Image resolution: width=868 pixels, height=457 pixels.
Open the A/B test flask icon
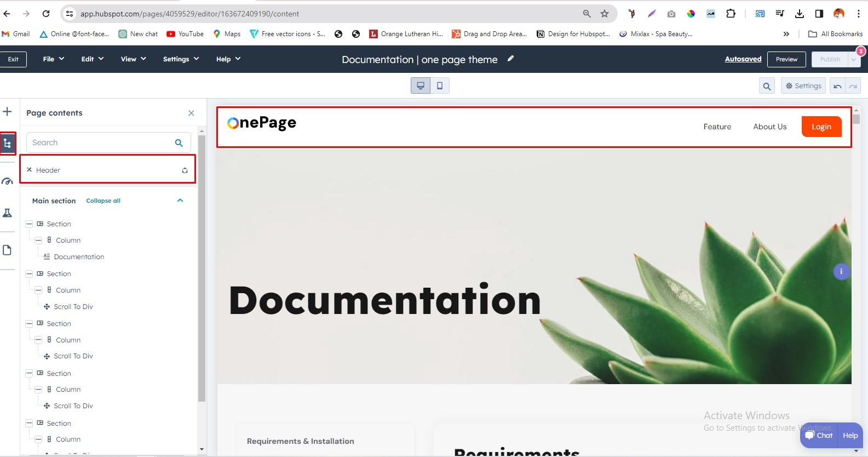[x=7, y=213]
